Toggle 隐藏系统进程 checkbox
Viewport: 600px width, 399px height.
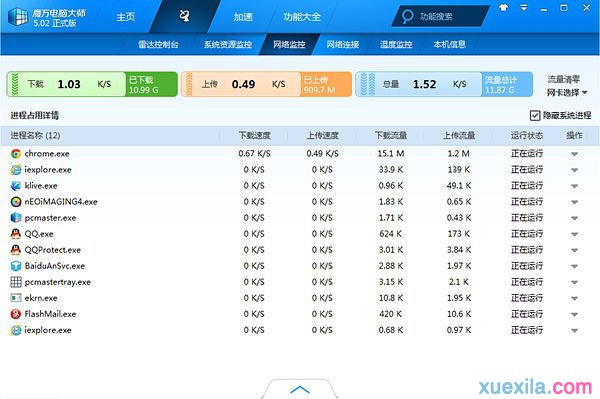(x=535, y=116)
